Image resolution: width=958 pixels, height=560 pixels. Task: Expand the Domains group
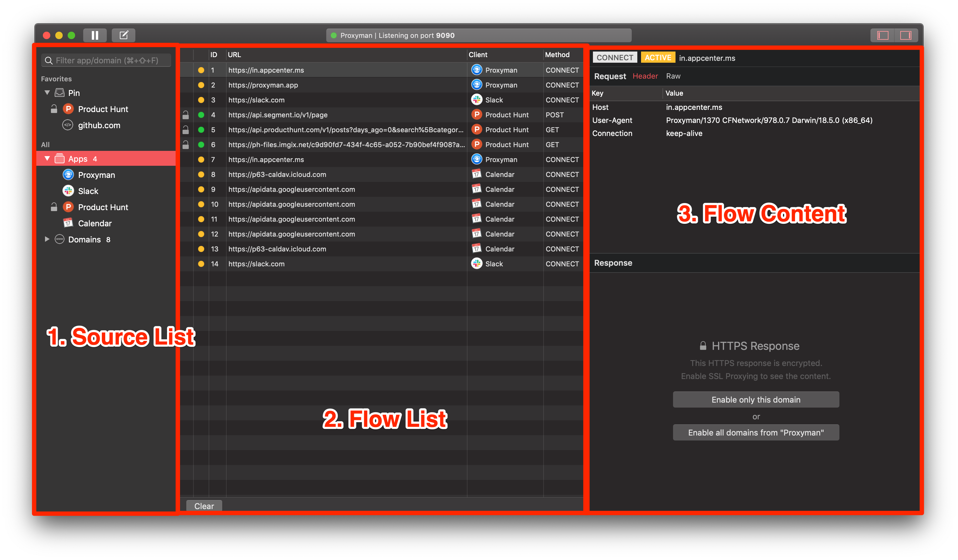point(47,239)
